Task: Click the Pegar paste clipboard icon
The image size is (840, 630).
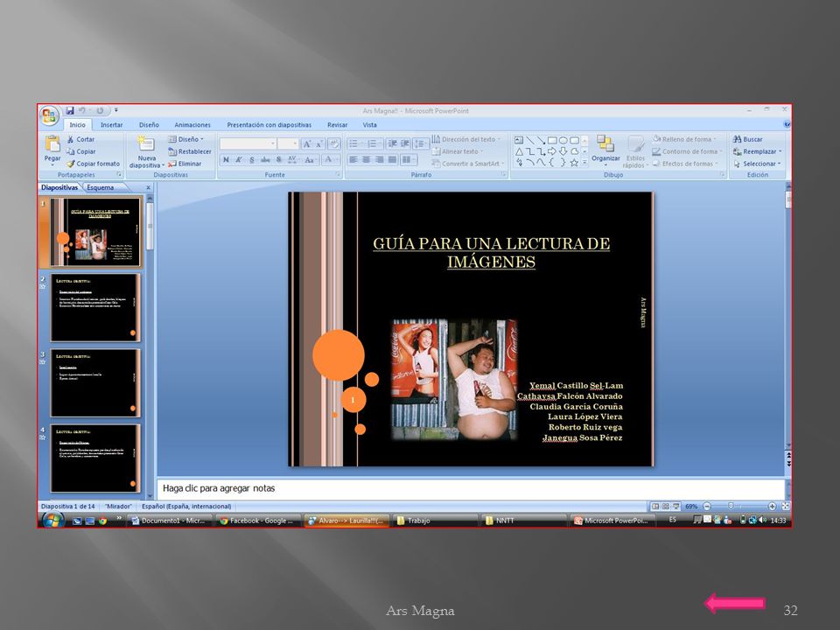Action: click(x=52, y=143)
